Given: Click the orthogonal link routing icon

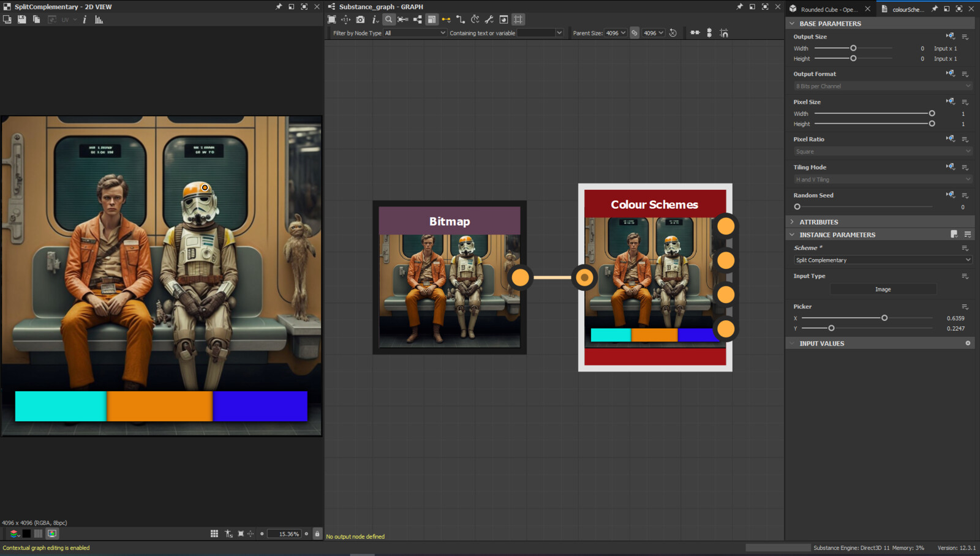Looking at the screenshot, I should [461, 20].
